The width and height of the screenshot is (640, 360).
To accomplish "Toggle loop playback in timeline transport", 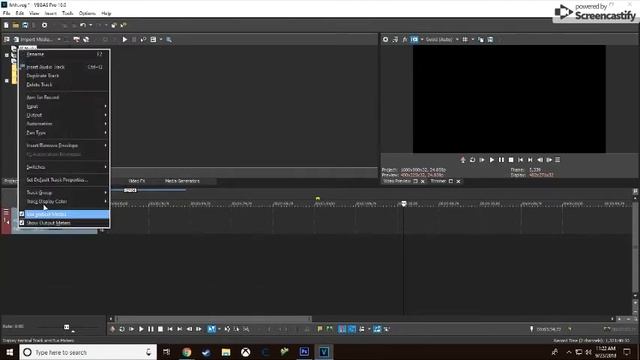I will [122, 329].
